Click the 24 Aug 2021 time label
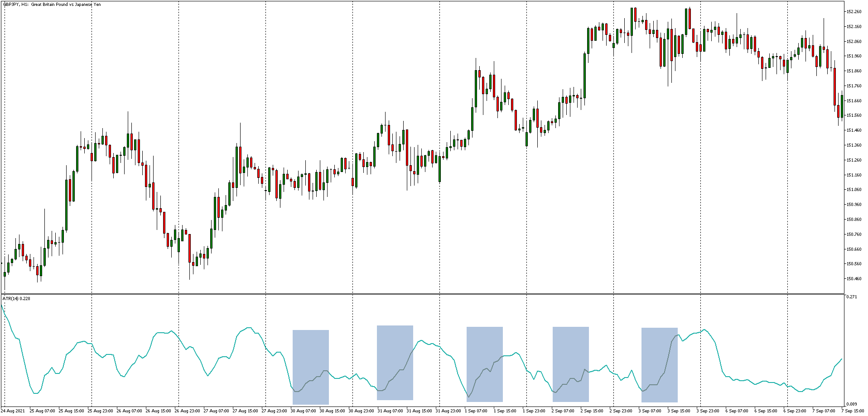Image resolution: width=868 pixels, height=416 pixels. (x=13, y=411)
